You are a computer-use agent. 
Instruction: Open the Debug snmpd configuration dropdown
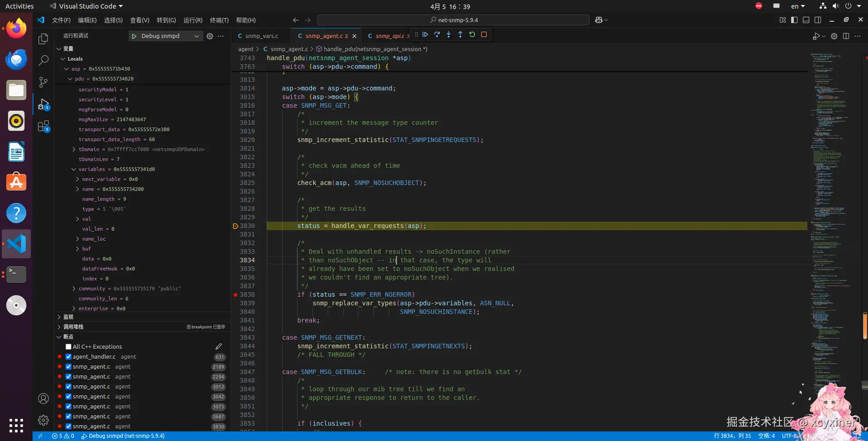(x=196, y=36)
